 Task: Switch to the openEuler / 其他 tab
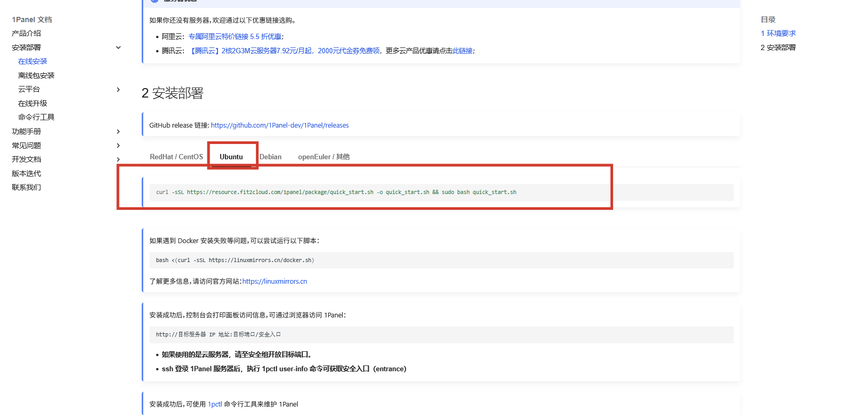[x=324, y=157]
